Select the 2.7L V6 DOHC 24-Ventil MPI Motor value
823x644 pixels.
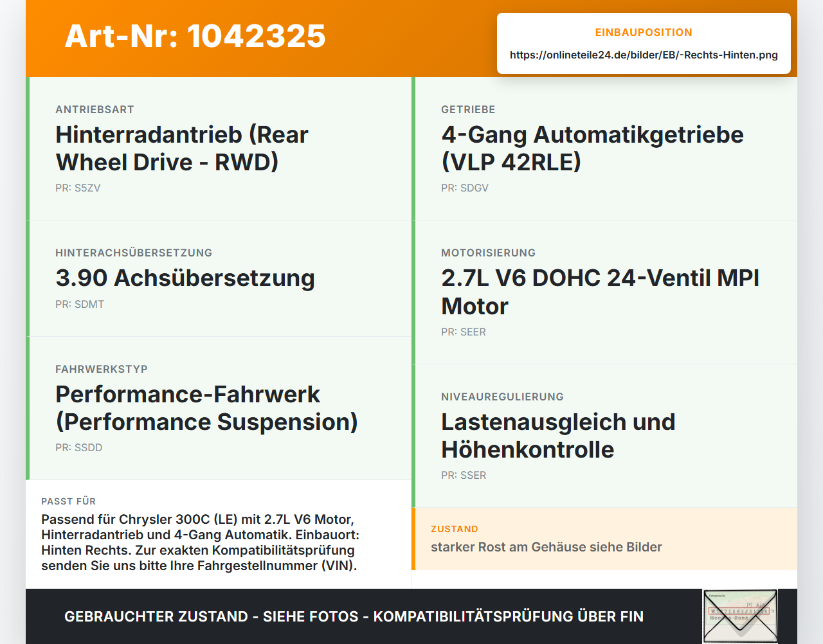tap(601, 292)
